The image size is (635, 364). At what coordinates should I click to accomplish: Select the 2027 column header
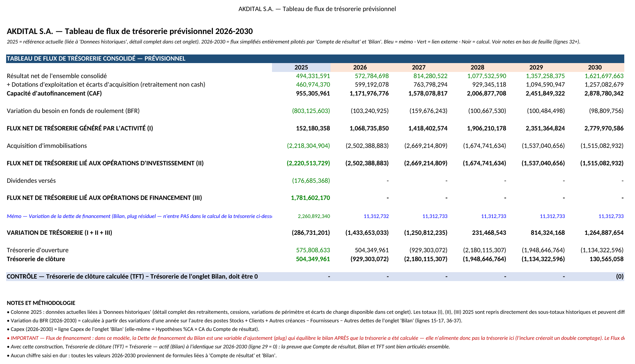(x=418, y=67)
